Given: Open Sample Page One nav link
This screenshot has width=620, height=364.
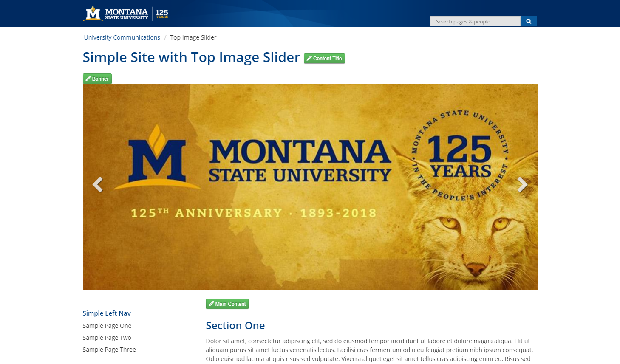Looking at the screenshot, I should tap(107, 326).
